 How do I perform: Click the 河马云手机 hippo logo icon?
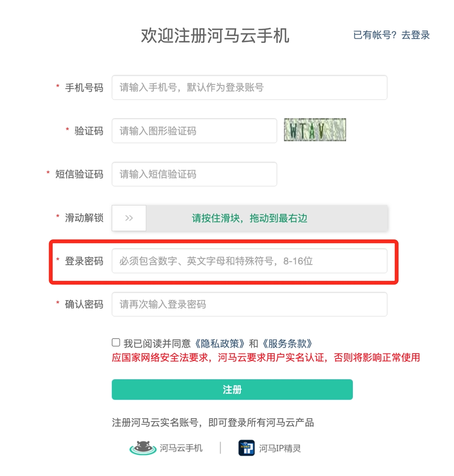[143, 448]
